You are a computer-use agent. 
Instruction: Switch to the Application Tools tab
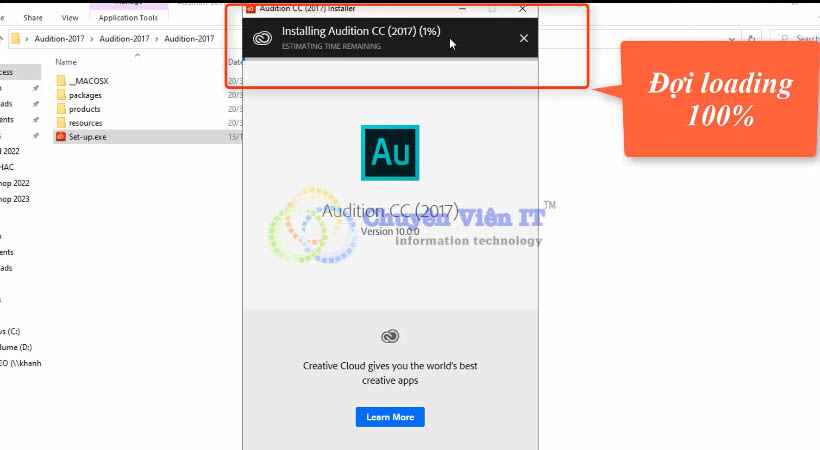126,18
